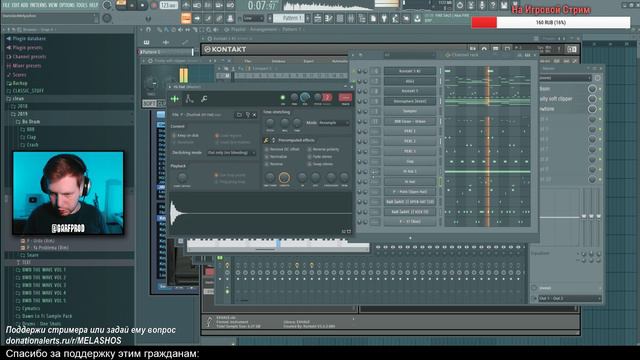Click the preview piano keyboard below sampler
The image size is (640, 360).
[x=278, y=244]
